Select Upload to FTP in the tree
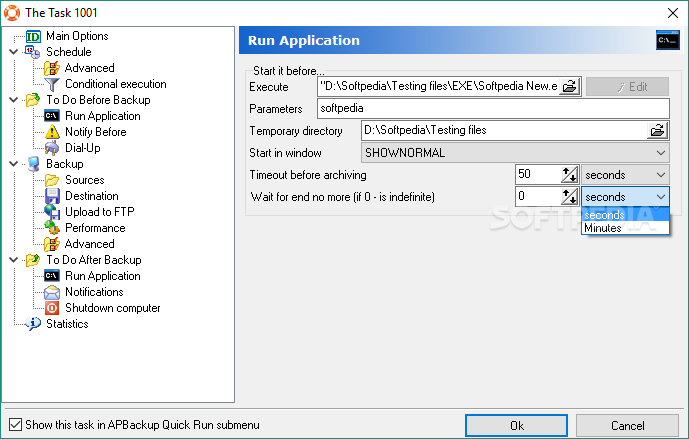The width and height of the screenshot is (689, 439). tap(100, 212)
